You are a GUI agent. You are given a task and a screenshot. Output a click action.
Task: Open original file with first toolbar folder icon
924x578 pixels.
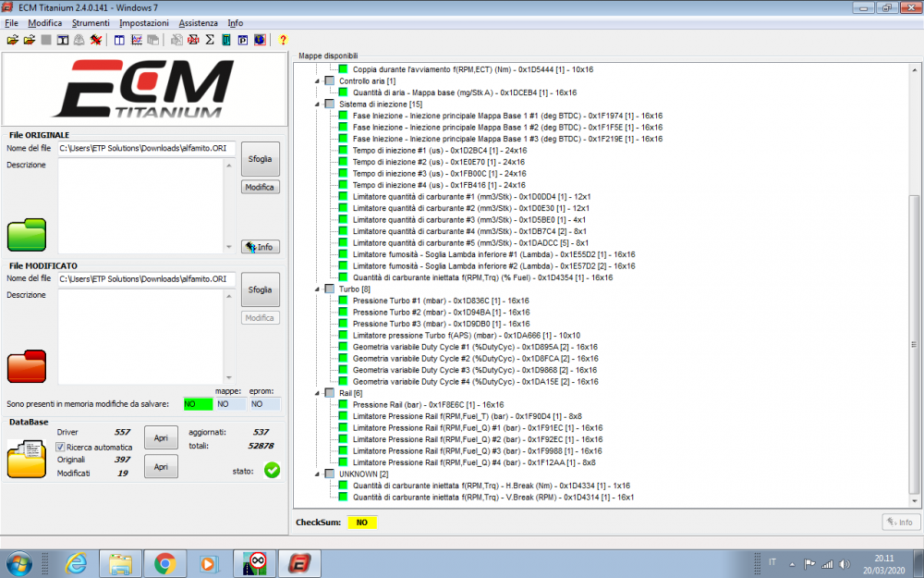[x=12, y=40]
